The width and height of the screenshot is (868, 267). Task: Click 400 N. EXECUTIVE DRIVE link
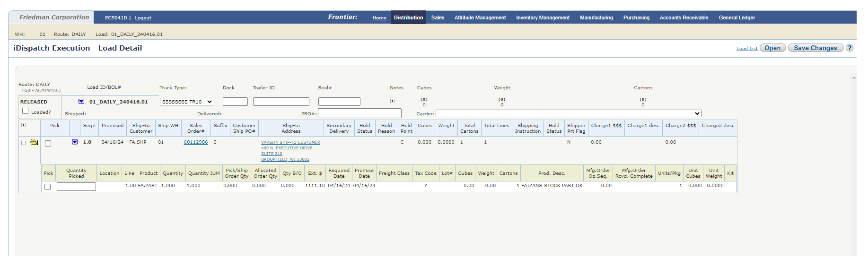click(x=287, y=148)
